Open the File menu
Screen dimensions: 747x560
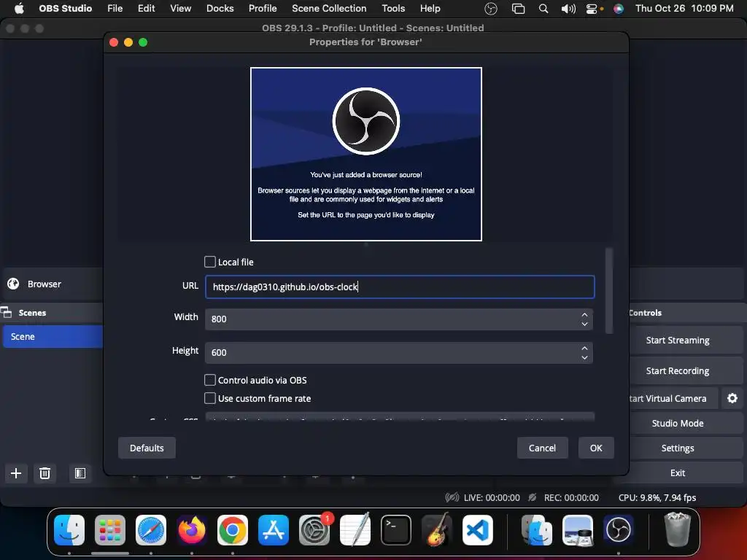pos(115,8)
